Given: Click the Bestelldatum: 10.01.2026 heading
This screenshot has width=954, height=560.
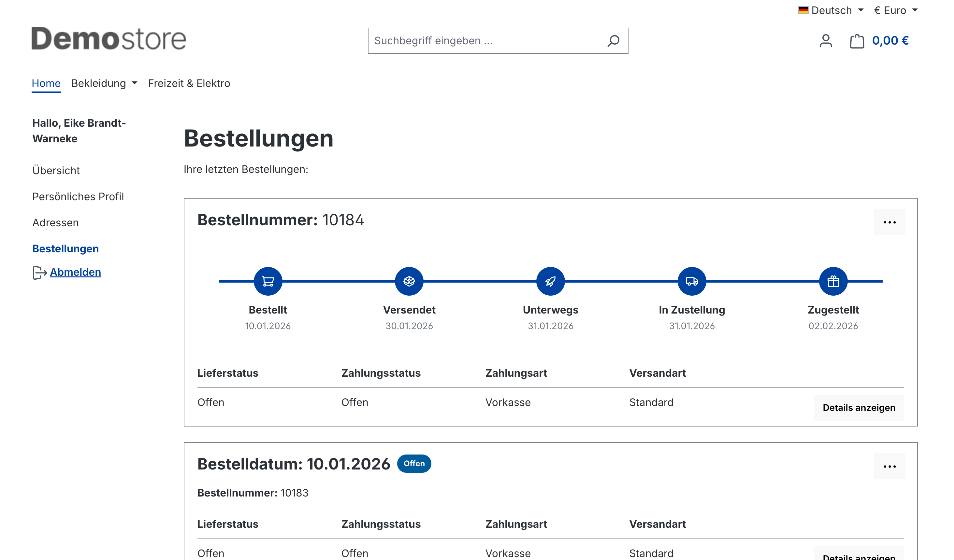Looking at the screenshot, I should pyautogui.click(x=293, y=464).
